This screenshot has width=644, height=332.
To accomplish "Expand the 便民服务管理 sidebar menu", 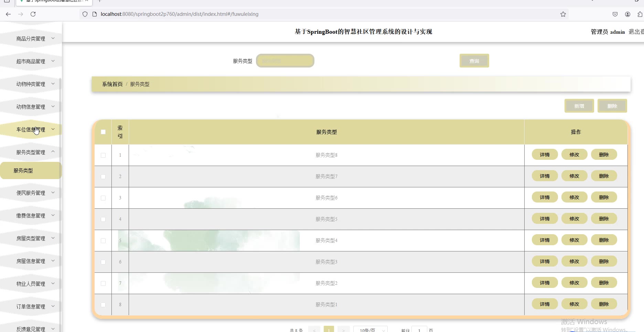I will (x=31, y=193).
